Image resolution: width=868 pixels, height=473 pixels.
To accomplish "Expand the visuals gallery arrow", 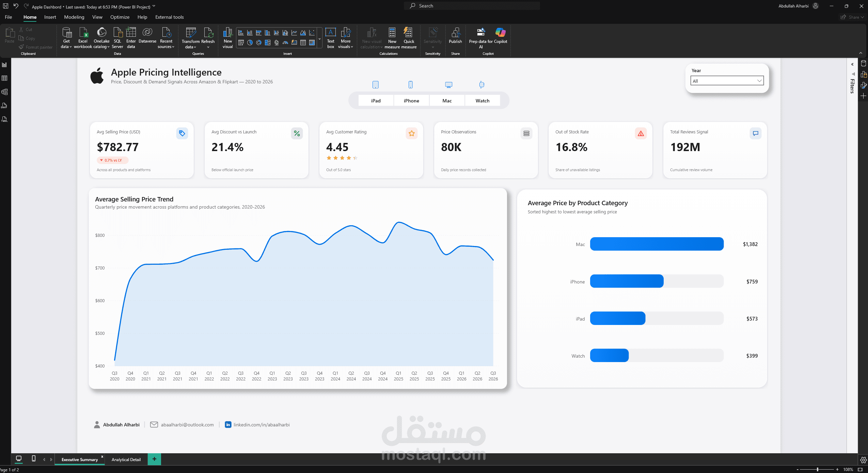I will 319,38.
